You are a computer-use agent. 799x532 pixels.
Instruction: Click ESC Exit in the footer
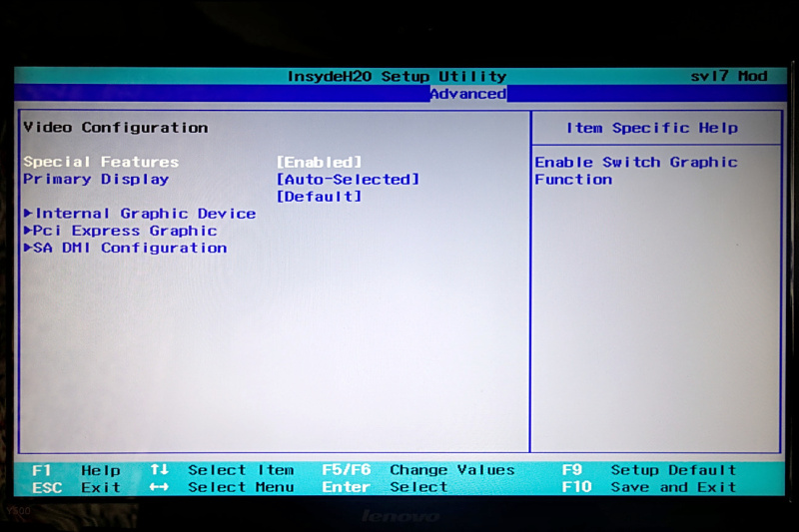tap(76, 487)
